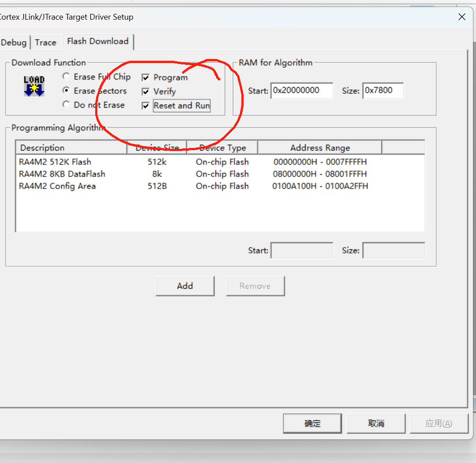The height and width of the screenshot is (463, 476).
Task: Click the 512k device size cell
Action: (157, 162)
